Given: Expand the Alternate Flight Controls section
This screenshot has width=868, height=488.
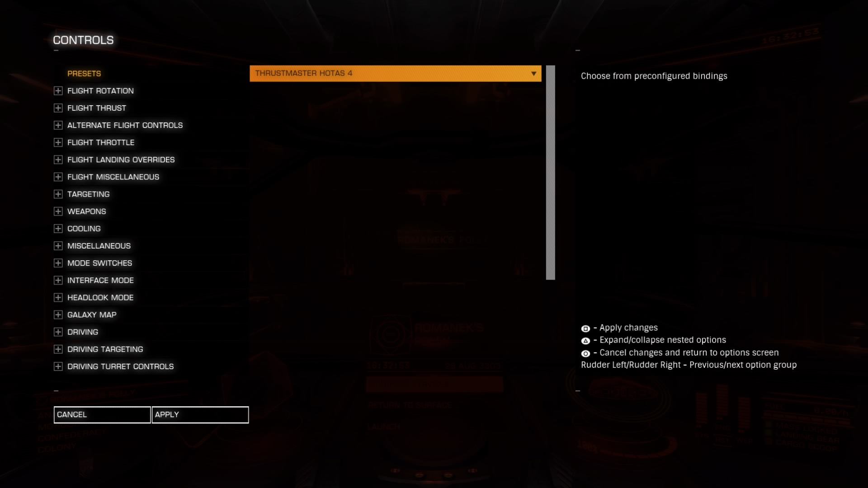Looking at the screenshot, I should tap(58, 125).
